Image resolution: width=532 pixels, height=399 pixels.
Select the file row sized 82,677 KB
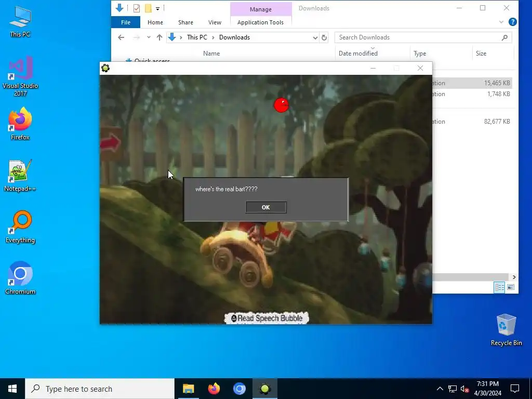point(472,122)
